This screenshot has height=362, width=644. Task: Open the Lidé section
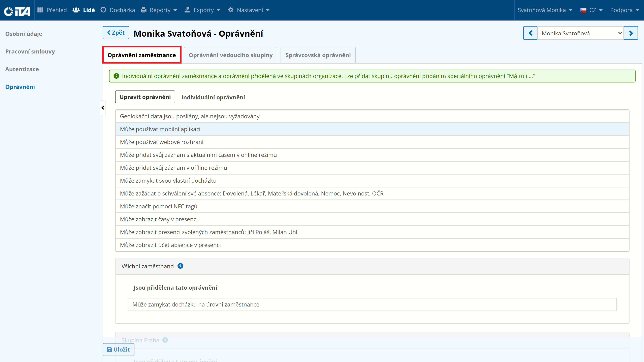click(84, 10)
